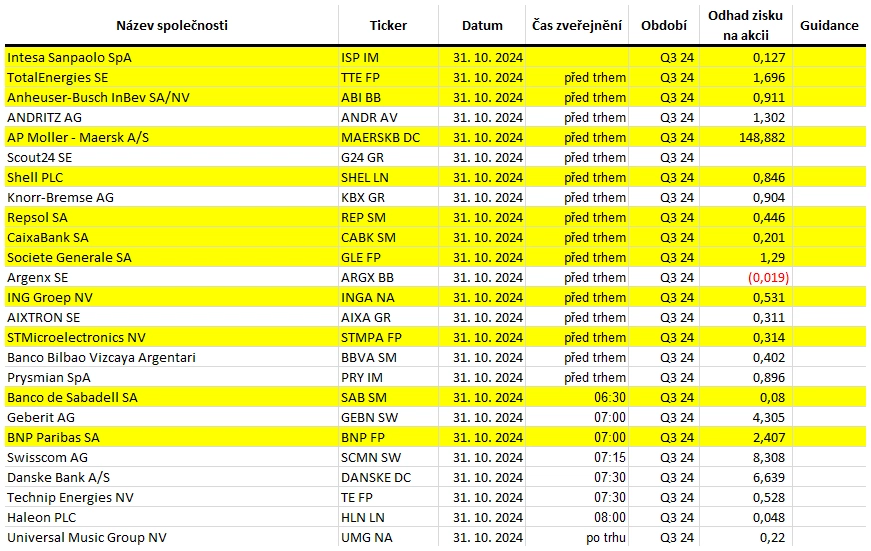The width and height of the screenshot is (871, 551).
Task: Select the Název společnosti column header
Action: point(172,26)
